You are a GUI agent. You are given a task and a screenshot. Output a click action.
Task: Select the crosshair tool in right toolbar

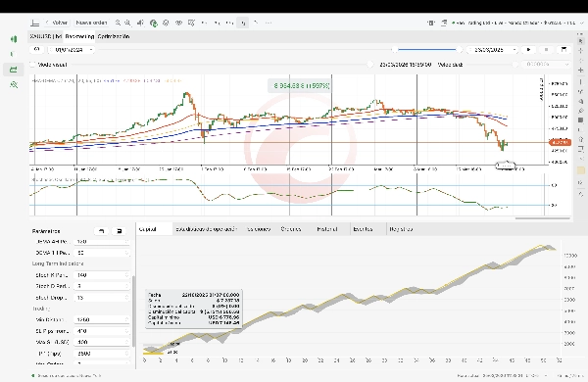[581, 51]
